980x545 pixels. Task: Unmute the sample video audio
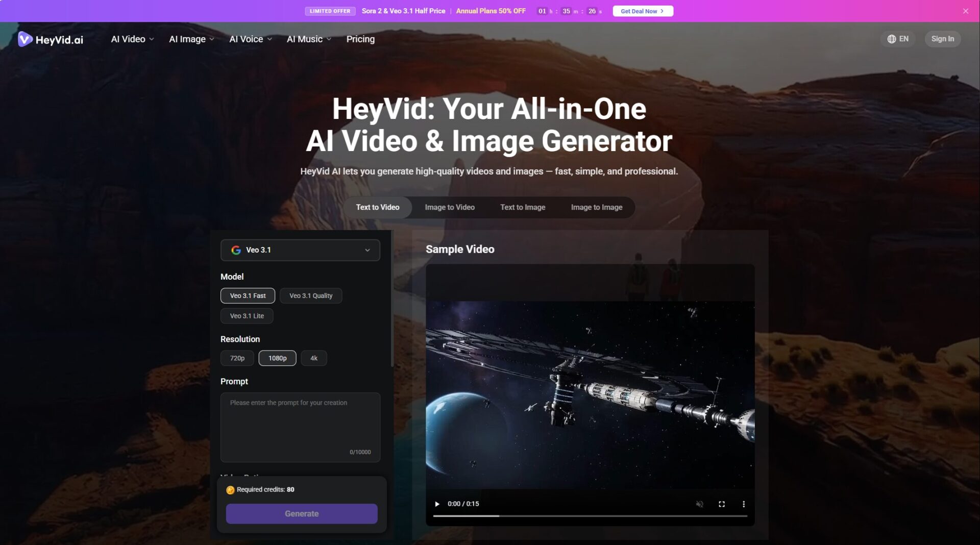(x=699, y=504)
